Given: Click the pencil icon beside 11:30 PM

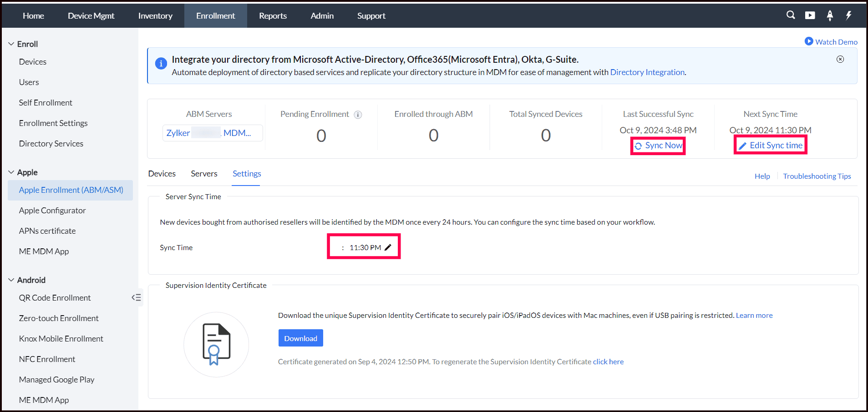Looking at the screenshot, I should pos(388,247).
